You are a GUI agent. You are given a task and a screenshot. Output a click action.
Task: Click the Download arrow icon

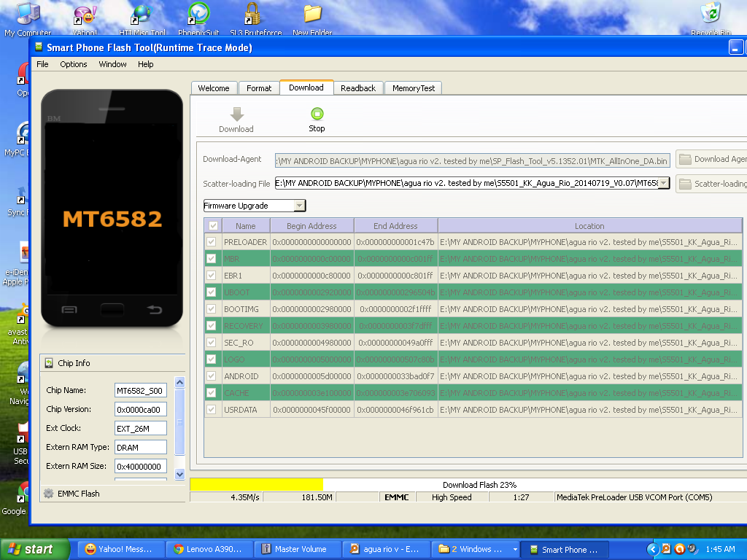tap(236, 114)
